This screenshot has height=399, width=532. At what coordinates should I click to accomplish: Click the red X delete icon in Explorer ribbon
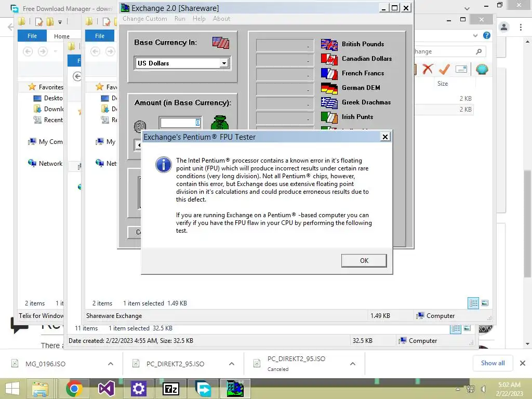pyautogui.click(x=428, y=69)
